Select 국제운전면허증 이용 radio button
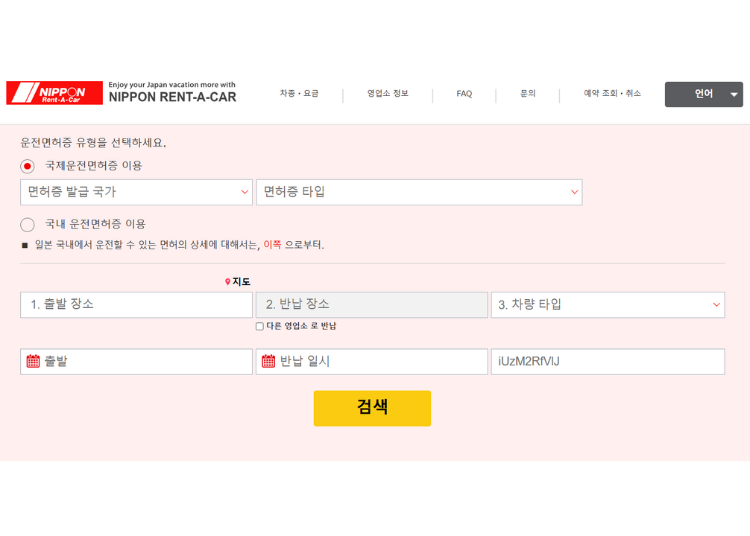 (x=28, y=166)
